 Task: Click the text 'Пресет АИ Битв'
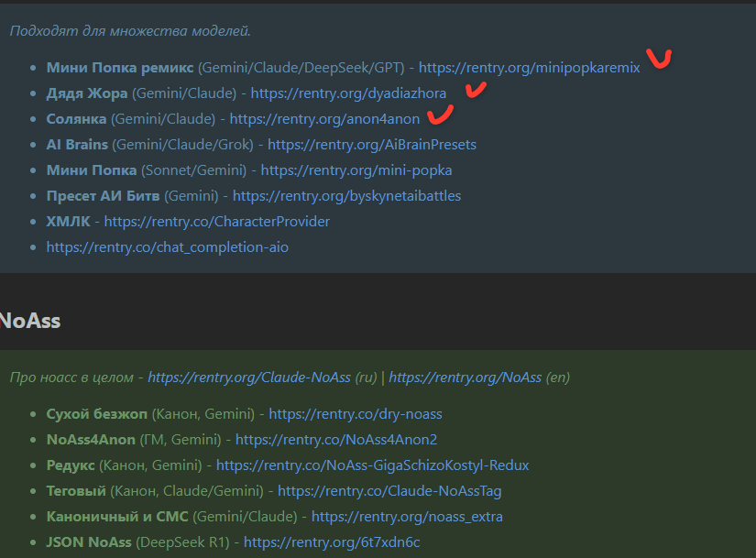[x=103, y=195]
